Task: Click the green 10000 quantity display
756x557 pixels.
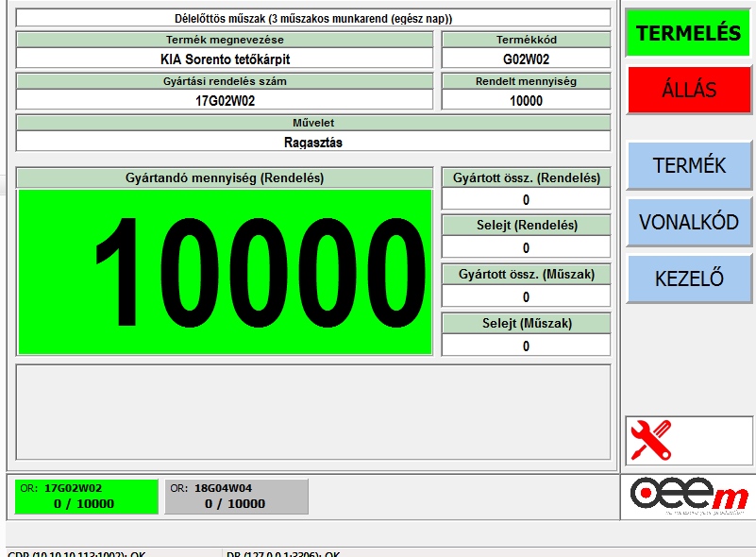Action: point(225,272)
